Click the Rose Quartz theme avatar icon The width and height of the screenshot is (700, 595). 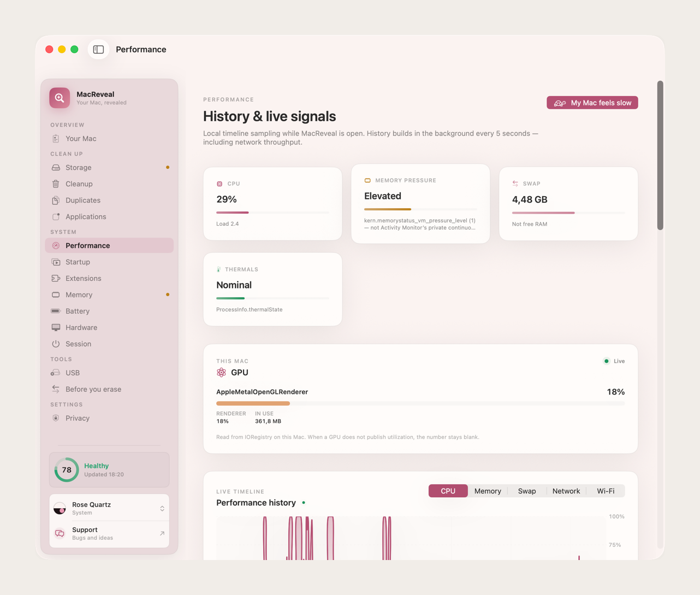click(x=60, y=509)
